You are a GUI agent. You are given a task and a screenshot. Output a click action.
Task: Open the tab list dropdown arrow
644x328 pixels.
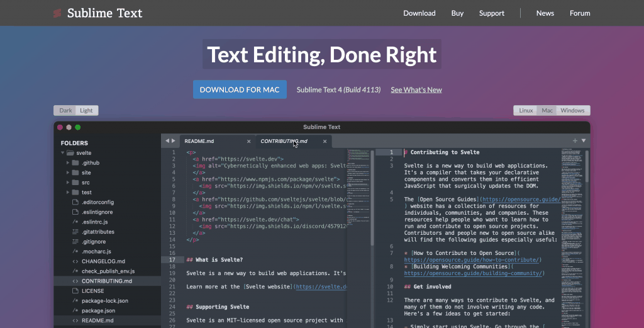(x=584, y=141)
